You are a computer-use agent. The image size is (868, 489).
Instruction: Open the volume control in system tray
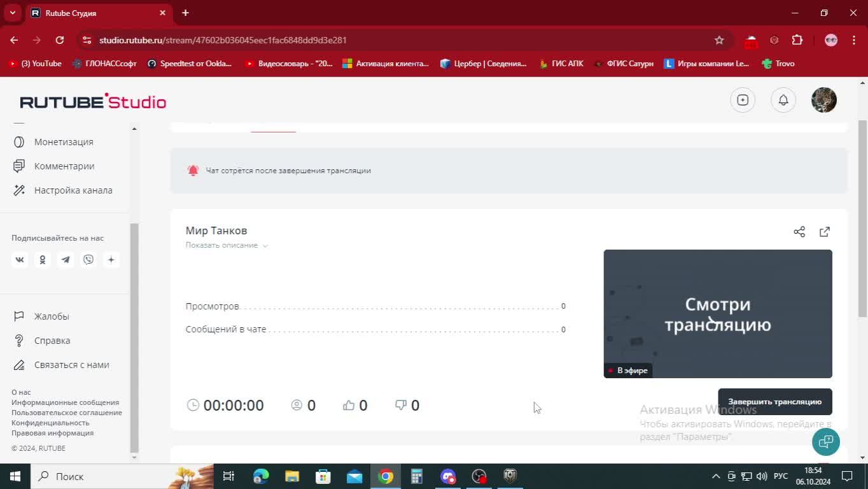tap(762, 476)
